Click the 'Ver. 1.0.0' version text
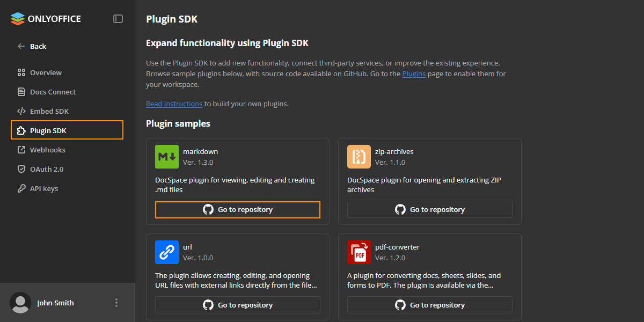 [x=198, y=258]
